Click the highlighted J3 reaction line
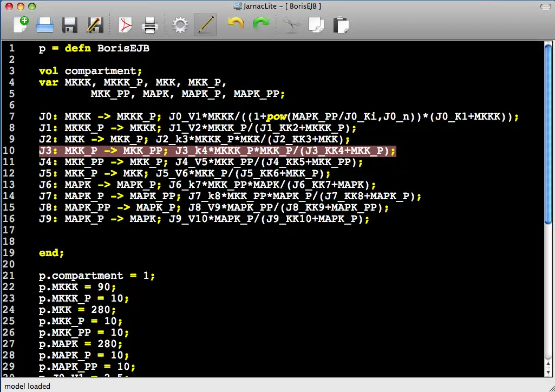The image size is (555, 392). pyautogui.click(x=217, y=151)
